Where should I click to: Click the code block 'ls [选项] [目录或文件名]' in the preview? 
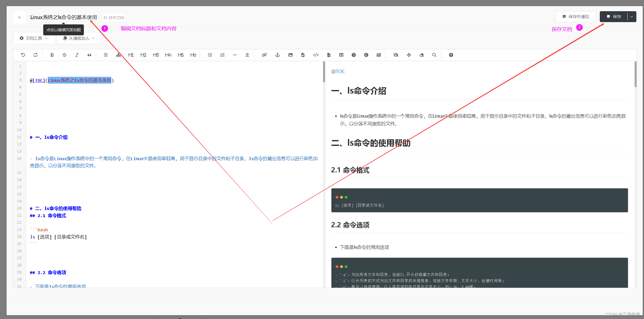click(480, 200)
